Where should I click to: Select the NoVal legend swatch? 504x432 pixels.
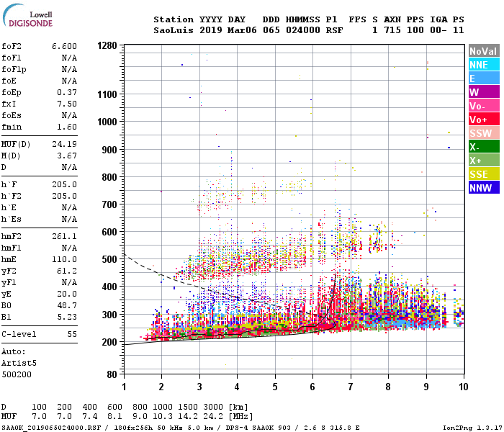tap(484, 51)
